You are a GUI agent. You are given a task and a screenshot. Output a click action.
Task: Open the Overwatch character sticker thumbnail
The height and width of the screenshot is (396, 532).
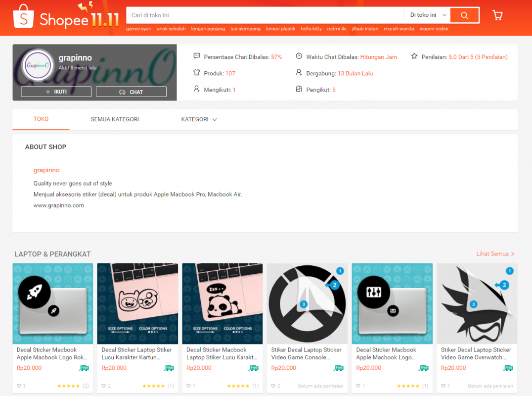tap(477, 303)
